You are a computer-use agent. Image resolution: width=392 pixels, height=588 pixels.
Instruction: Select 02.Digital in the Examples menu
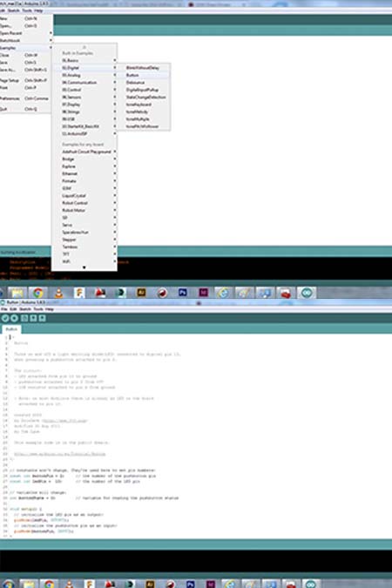84,68
